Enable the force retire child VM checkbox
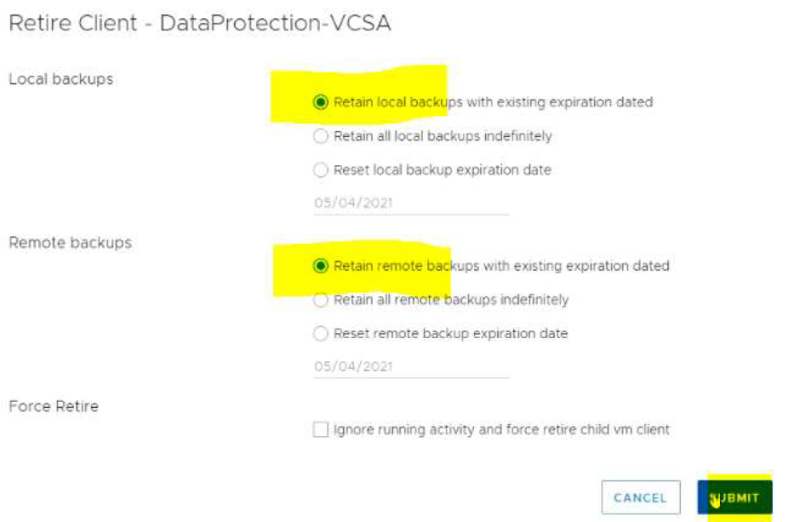Viewport: 812px width, 522px height. click(x=320, y=430)
